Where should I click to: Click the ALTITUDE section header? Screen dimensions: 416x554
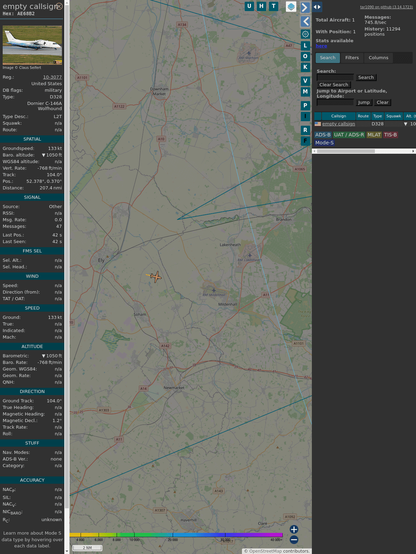point(32,347)
